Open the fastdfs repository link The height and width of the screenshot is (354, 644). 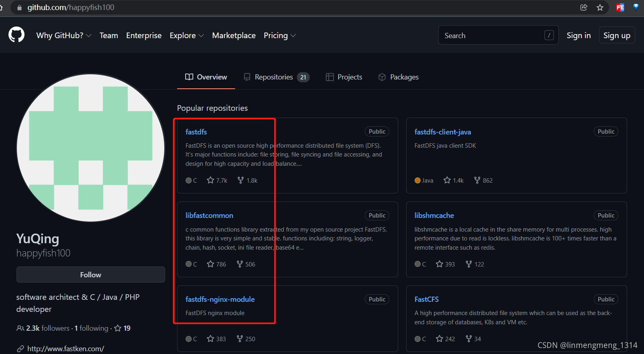[196, 132]
